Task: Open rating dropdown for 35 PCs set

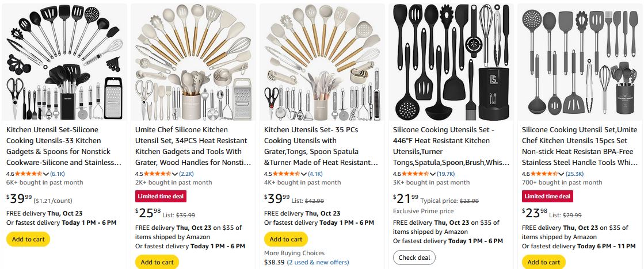Action: coord(304,173)
